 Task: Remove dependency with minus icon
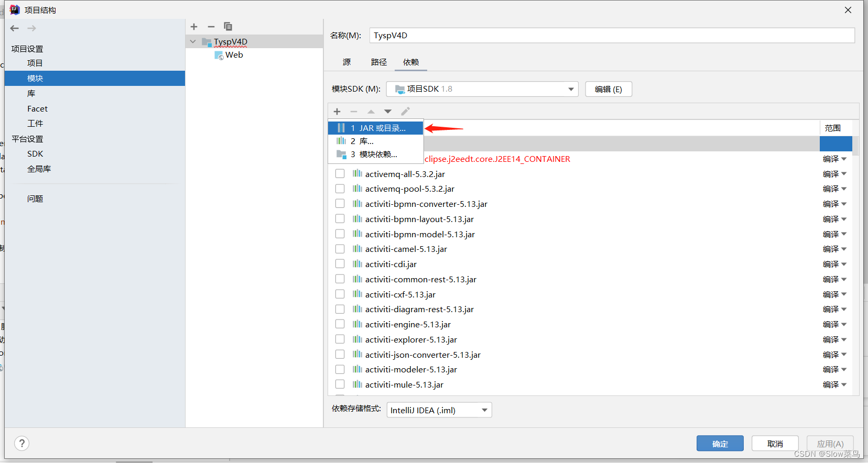click(x=354, y=112)
